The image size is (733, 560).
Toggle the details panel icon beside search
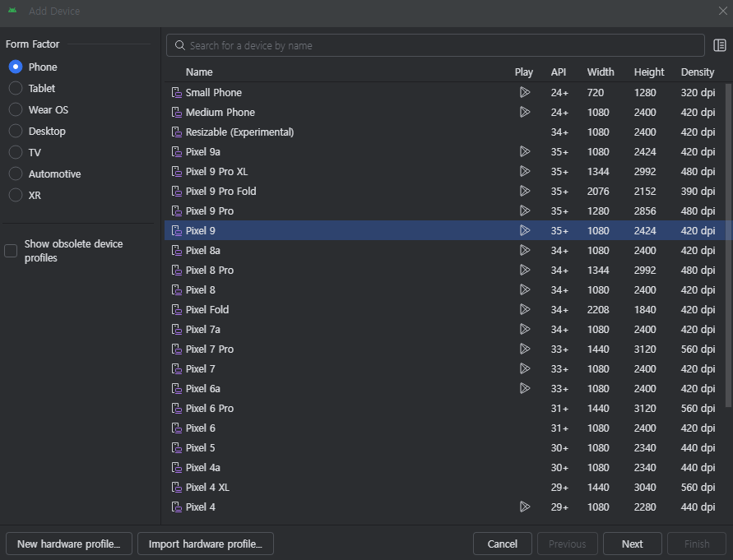tap(720, 45)
